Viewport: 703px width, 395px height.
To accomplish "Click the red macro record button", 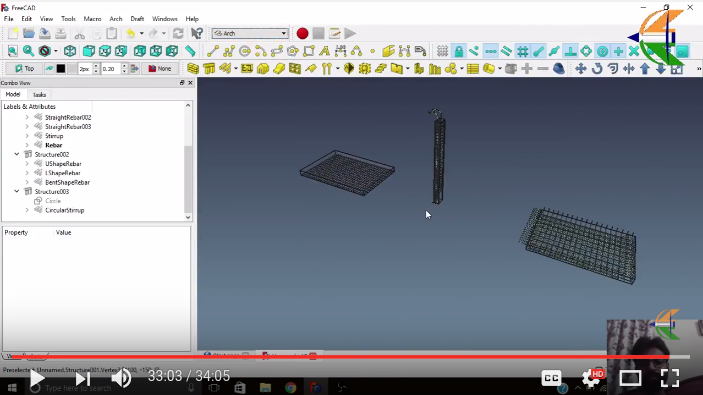I will tap(302, 34).
